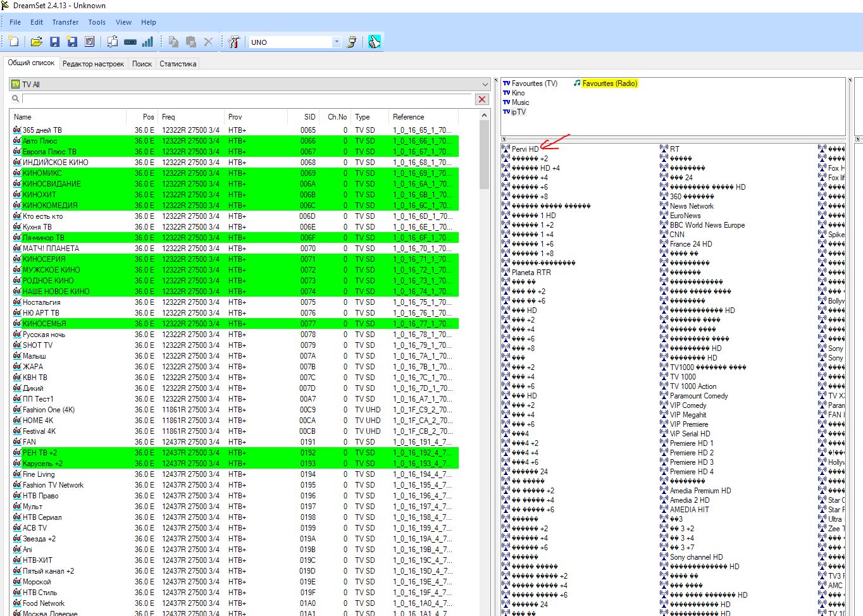Sort by the Name column header

point(68,117)
